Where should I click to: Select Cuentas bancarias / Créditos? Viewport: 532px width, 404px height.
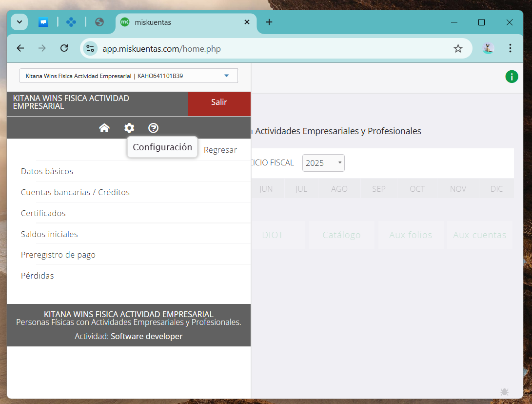pos(76,192)
